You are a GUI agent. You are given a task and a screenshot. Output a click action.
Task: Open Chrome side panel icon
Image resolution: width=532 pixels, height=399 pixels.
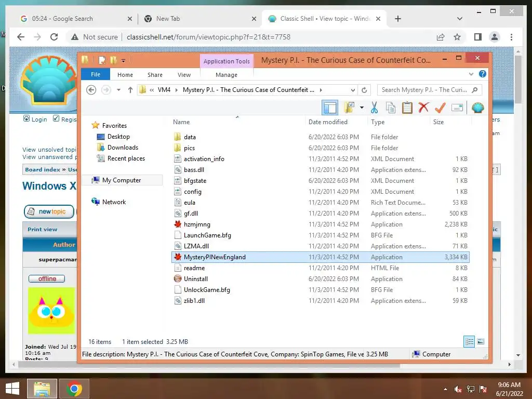478,37
